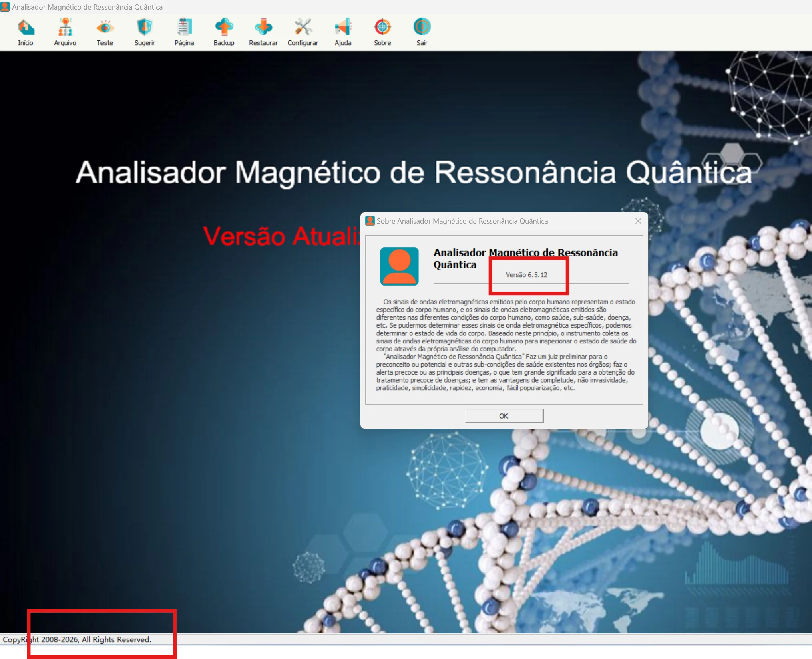
Task: Click the Versão 6.5.12 text
Action: click(x=526, y=275)
